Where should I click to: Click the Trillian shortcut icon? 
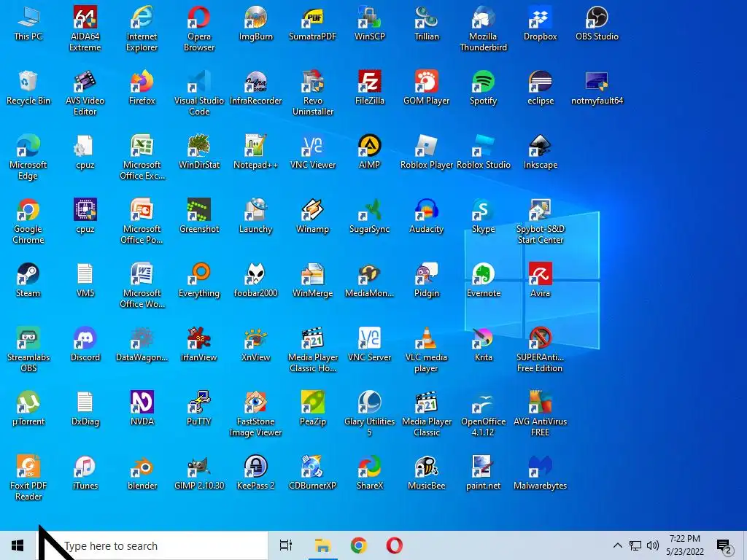(426, 24)
